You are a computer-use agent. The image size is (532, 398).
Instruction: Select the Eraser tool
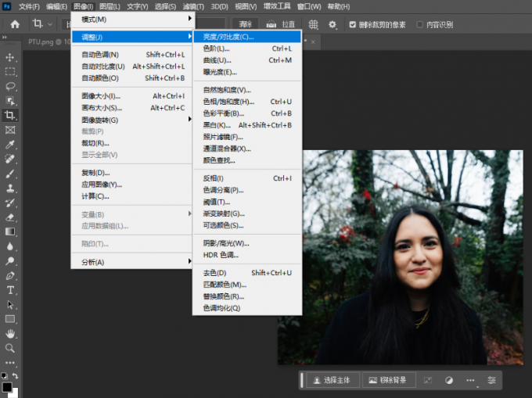[x=10, y=217]
